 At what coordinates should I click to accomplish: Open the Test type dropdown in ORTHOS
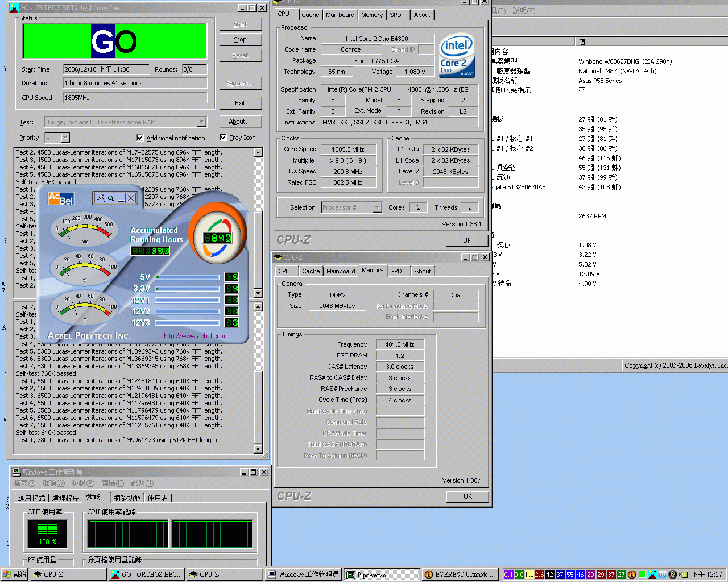click(x=202, y=122)
